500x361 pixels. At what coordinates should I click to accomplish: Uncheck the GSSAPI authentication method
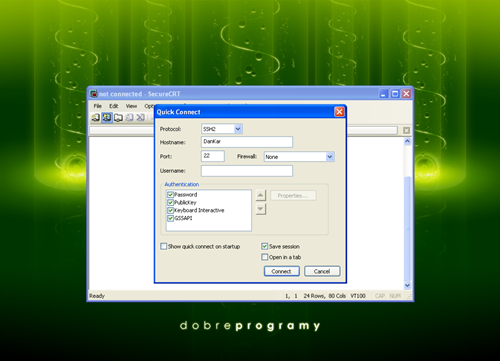(170, 218)
